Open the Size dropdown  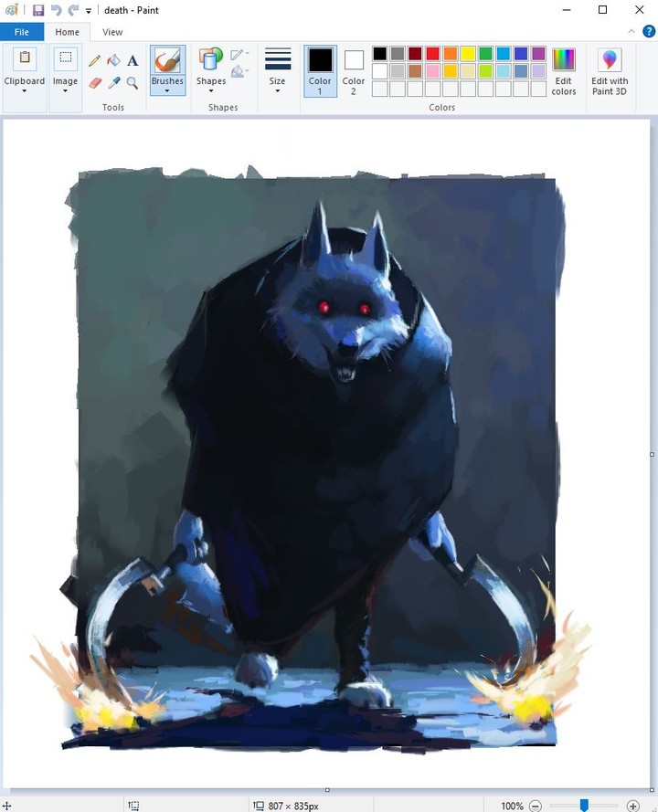278,71
